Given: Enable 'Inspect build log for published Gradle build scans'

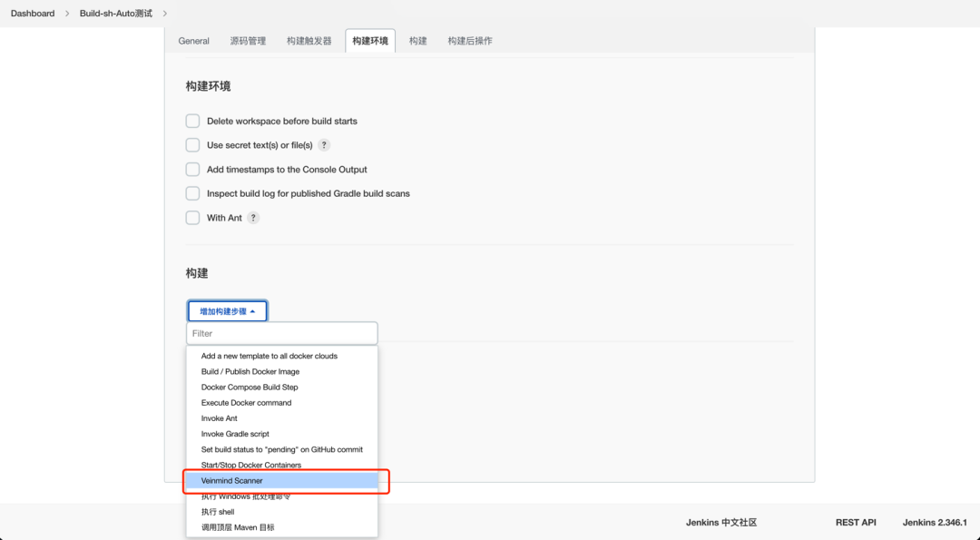Looking at the screenshot, I should pyautogui.click(x=192, y=192).
